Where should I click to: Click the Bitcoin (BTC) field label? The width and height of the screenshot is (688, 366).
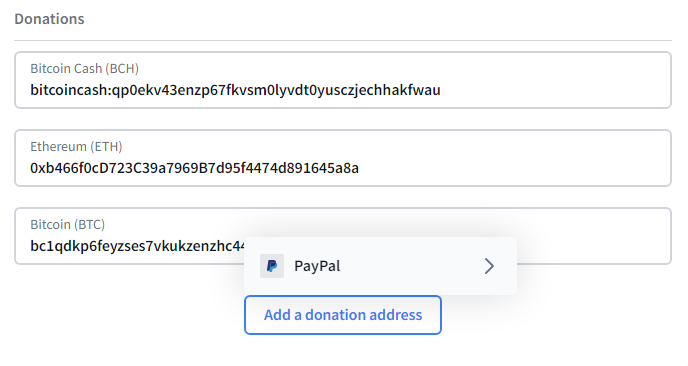(x=67, y=225)
